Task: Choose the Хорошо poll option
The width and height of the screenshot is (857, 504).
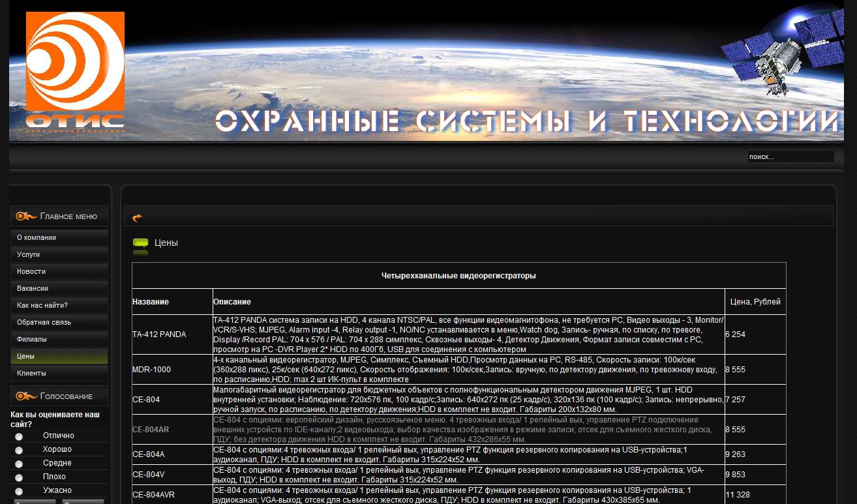Action: [x=19, y=450]
